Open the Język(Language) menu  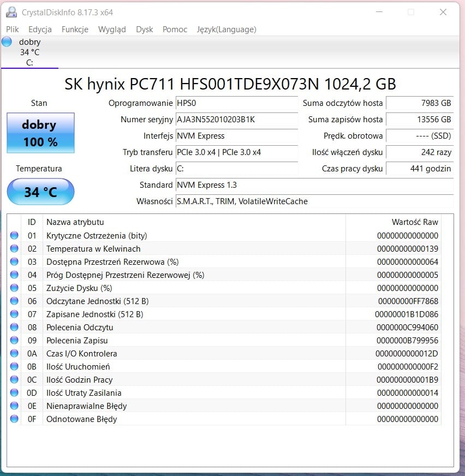226,29
